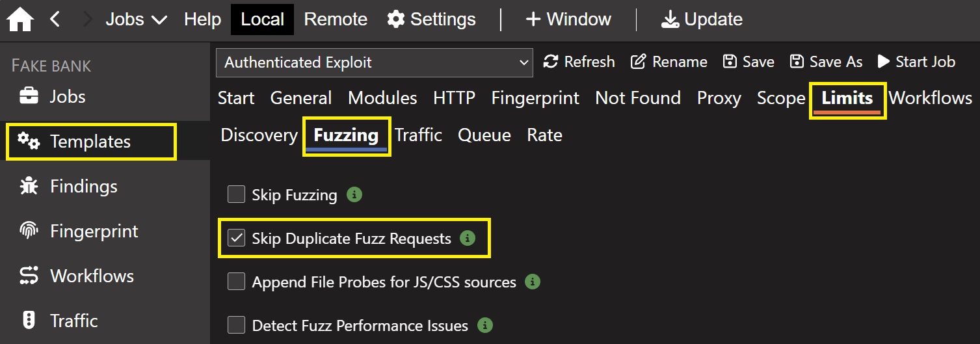
Task: Check Append File Probes for JS/CSS sources
Action: [236, 282]
